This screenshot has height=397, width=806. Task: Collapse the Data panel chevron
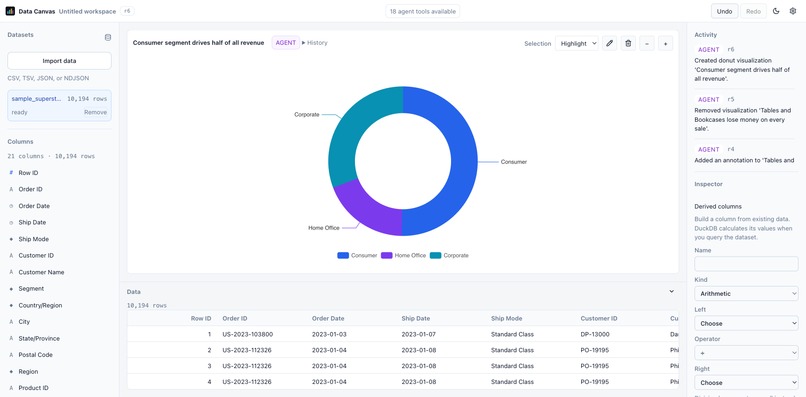671,292
